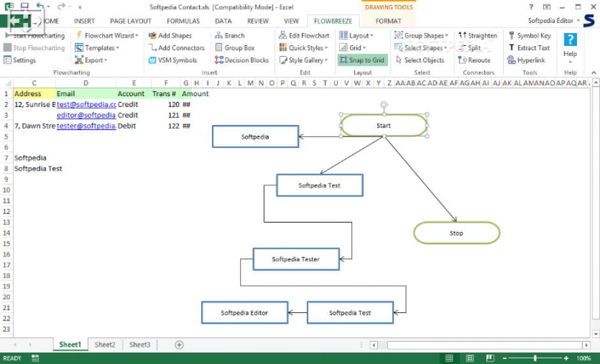Screen dimensions: 600x364
Task: Add a new sheet with the plus button
Action: point(179,344)
